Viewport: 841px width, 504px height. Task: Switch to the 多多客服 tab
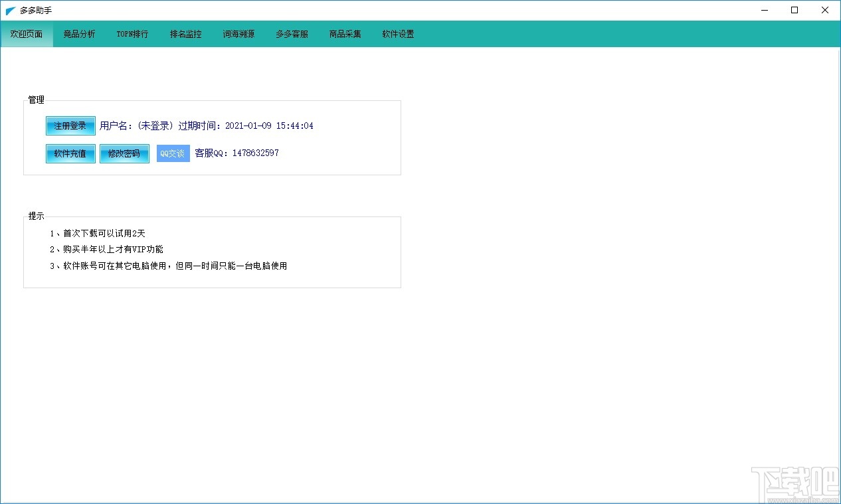tap(292, 34)
